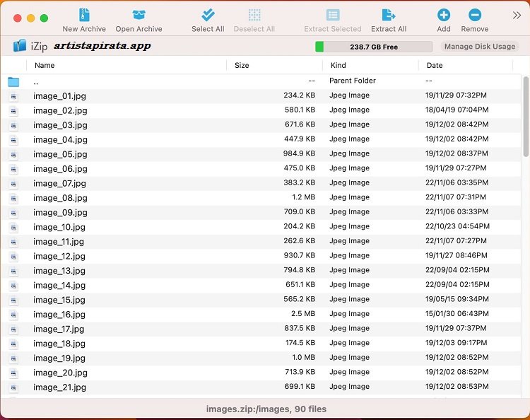Viewport: 530px width, 420px height.
Task: Click the 174.5 KB size value
Action: pyautogui.click(x=300, y=342)
